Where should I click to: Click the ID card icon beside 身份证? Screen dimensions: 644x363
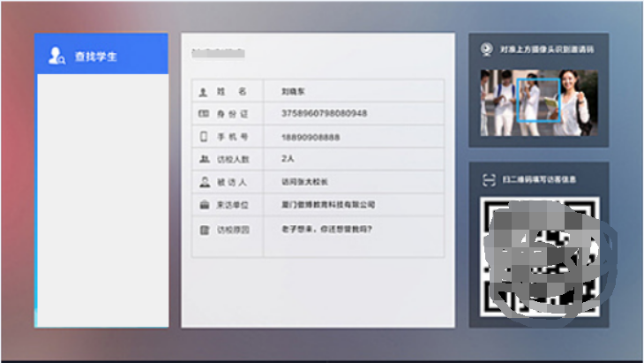204,114
